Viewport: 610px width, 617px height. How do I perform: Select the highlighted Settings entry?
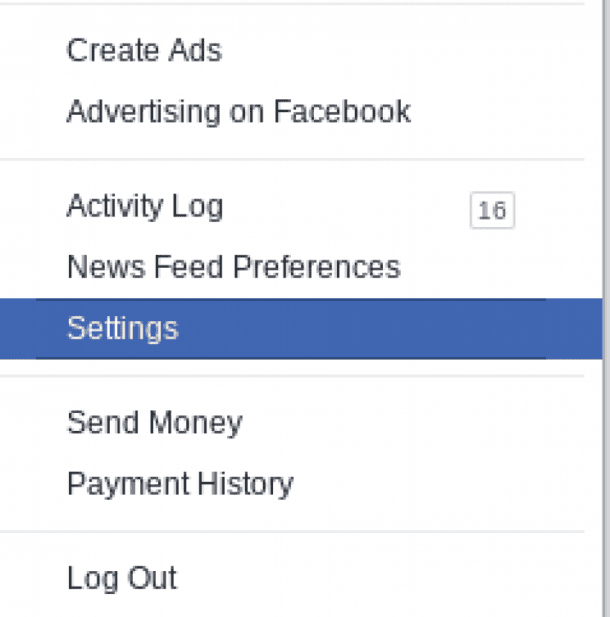(122, 328)
